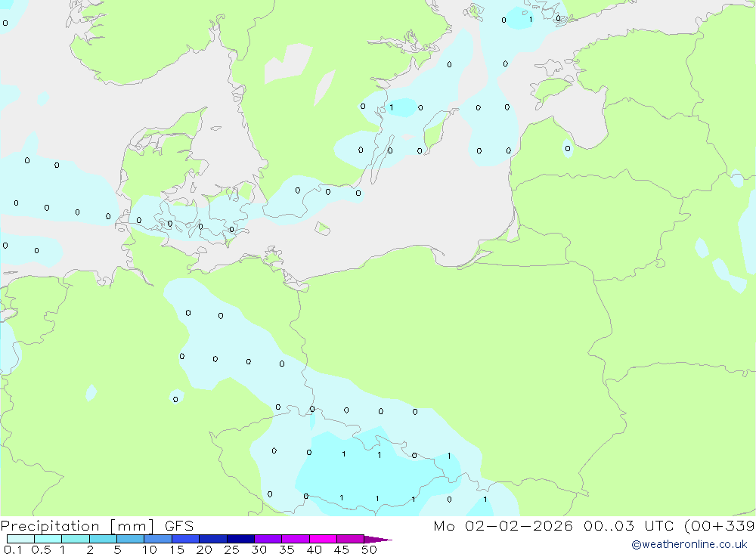
Task: Click the 'Precipitation [mm]' title text
Action: [77, 526]
